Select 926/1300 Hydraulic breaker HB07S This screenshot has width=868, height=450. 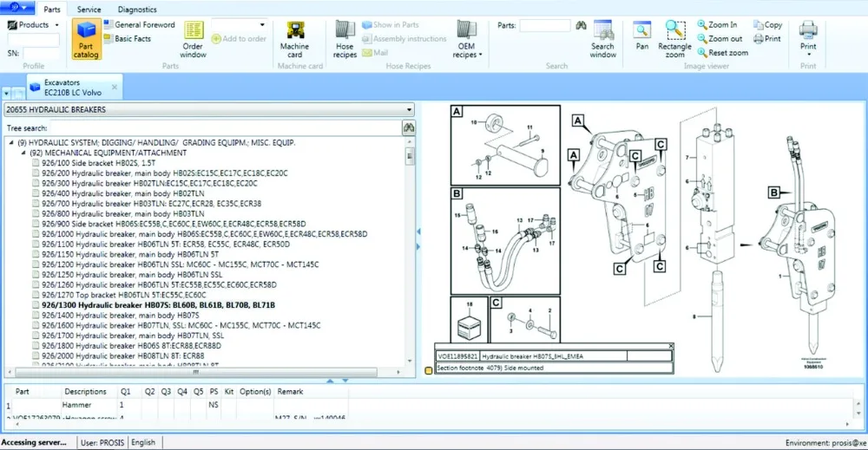point(158,305)
